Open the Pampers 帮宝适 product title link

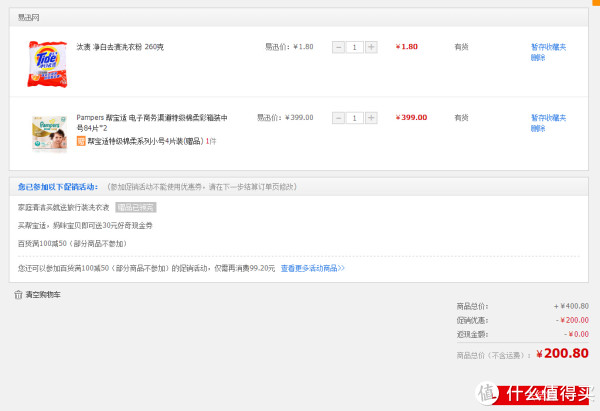pos(152,122)
